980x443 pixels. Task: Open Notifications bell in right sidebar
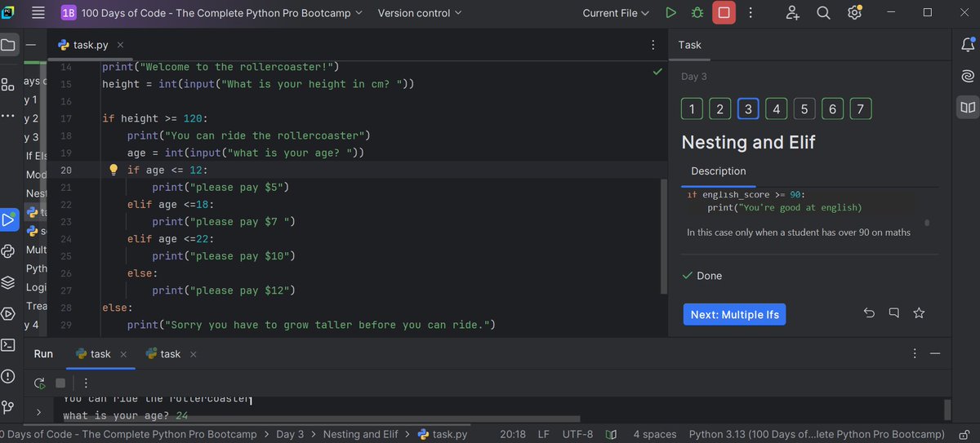pos(968,46)
